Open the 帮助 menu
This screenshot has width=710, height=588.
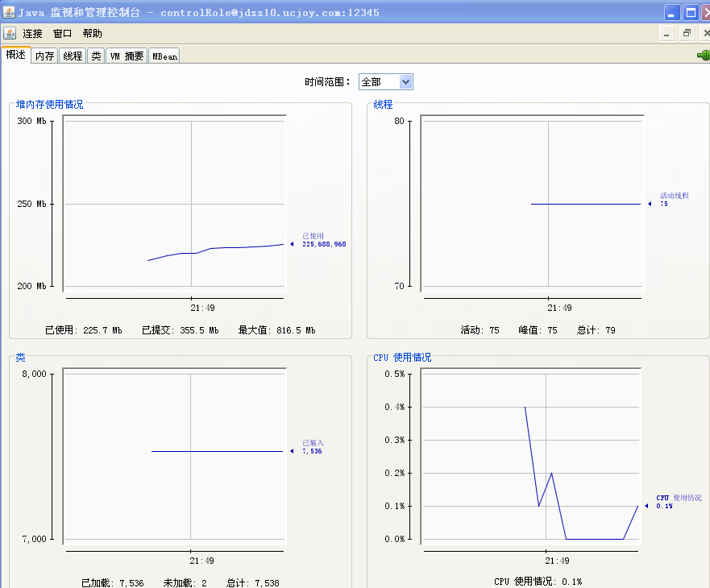pyautogui.click(x=93, y=34)
